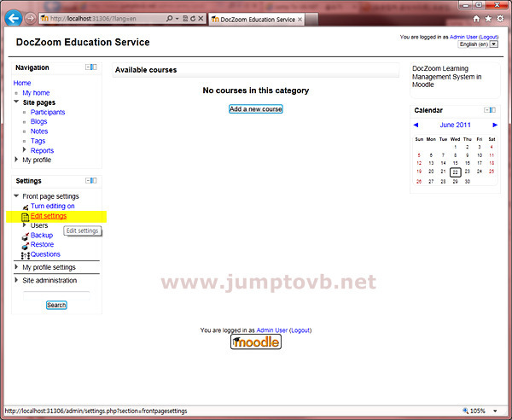This screenshot has width=512, height=420.
Task: Hide the Navigation block
Action: (x=88, y=67)
